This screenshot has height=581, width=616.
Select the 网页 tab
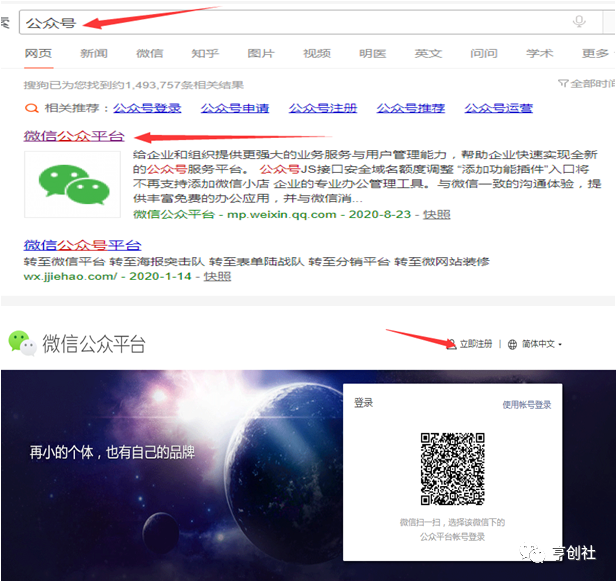click(38, 53)
